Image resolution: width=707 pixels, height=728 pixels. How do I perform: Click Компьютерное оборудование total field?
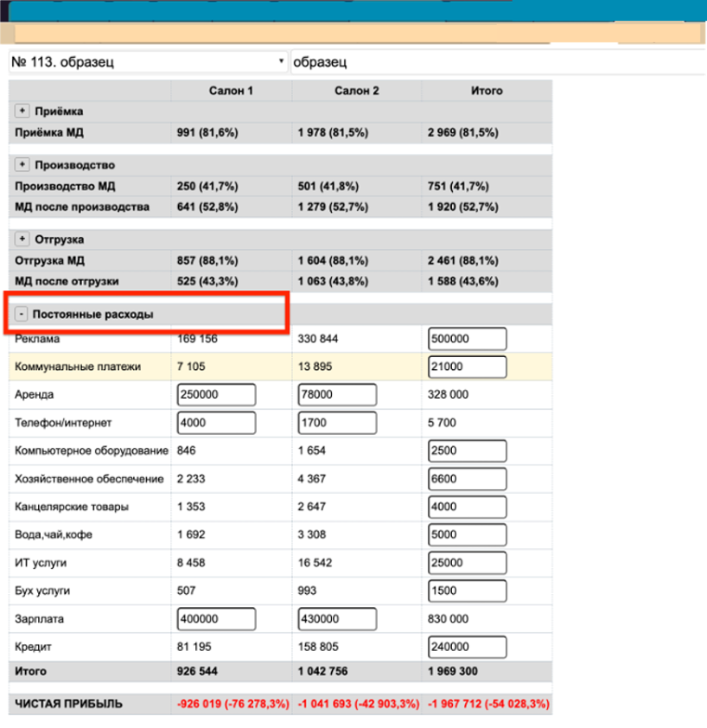(468, 450)
